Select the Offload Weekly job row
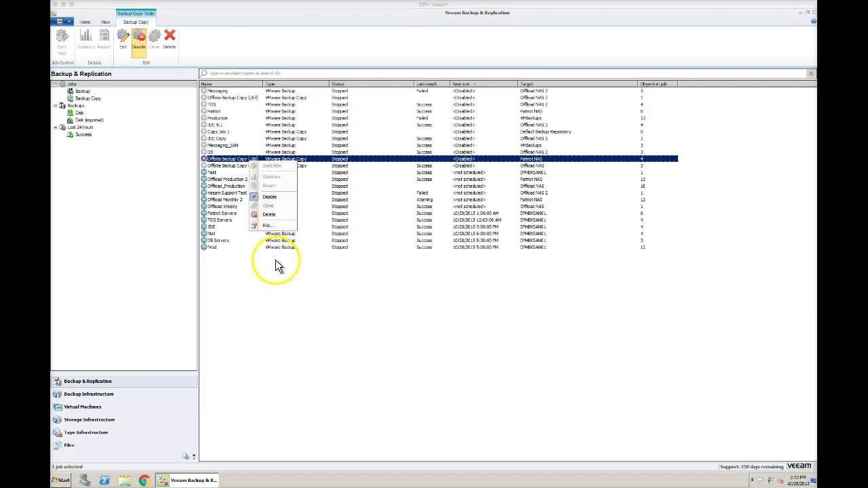 pos(439,206)
